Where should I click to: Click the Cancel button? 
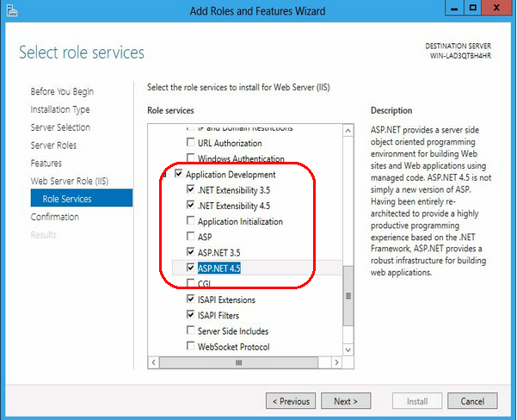point(472,401)
